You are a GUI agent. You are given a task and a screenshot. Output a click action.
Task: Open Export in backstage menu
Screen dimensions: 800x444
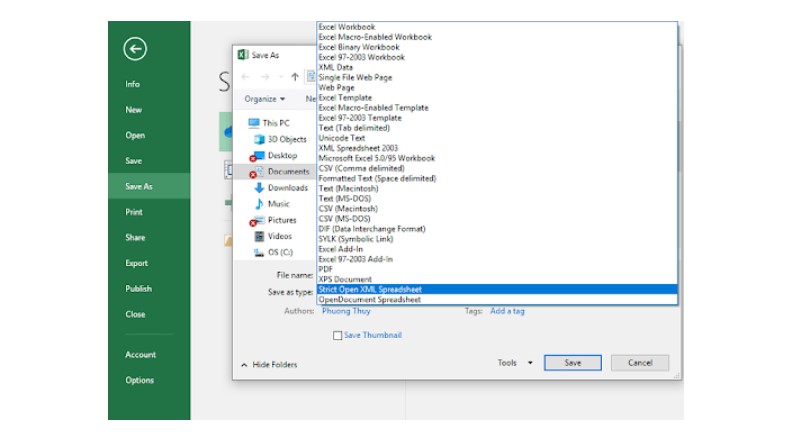click(x=149, y=263)
